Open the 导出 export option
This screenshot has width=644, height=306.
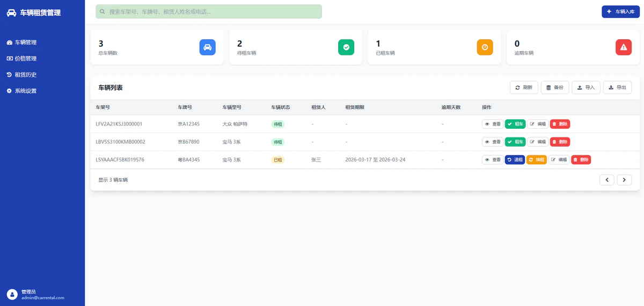point(617,88)
